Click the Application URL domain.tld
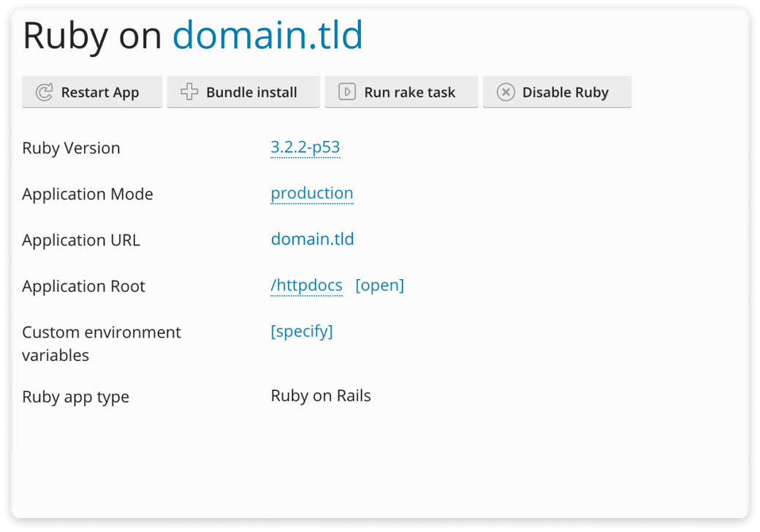Screen dimensions: 760x532 (312, 239)
